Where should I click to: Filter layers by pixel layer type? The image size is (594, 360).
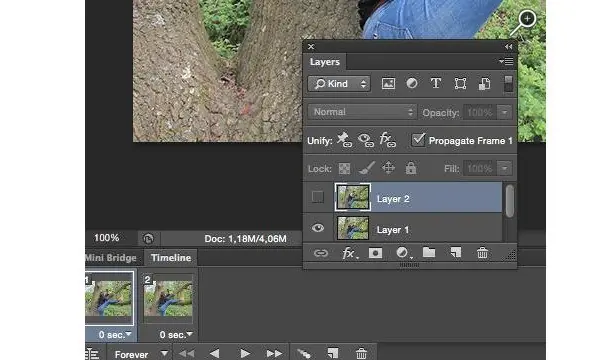point(388,83)
